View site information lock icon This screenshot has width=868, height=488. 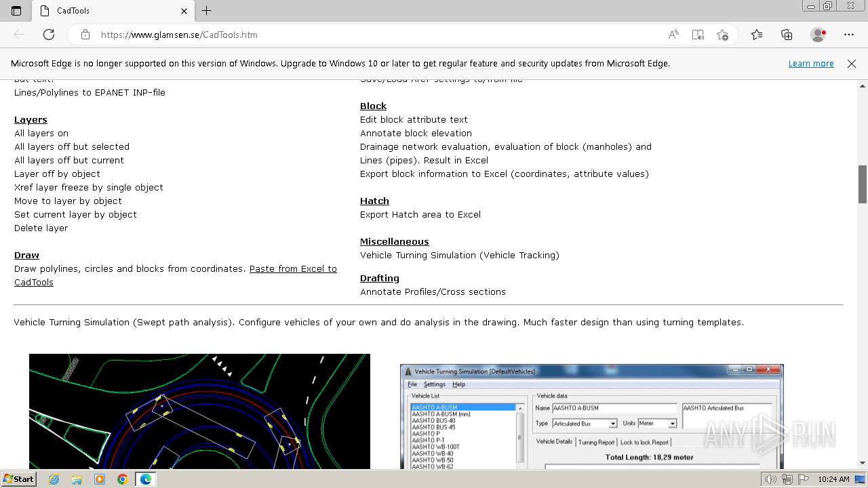pyautogui.click(x=85, y=35)
